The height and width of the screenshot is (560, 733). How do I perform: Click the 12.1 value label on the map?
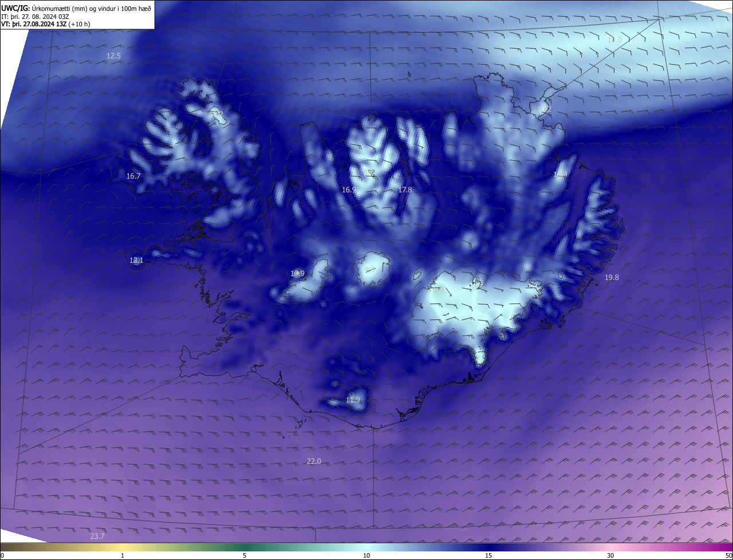click(x=136, y=261)
